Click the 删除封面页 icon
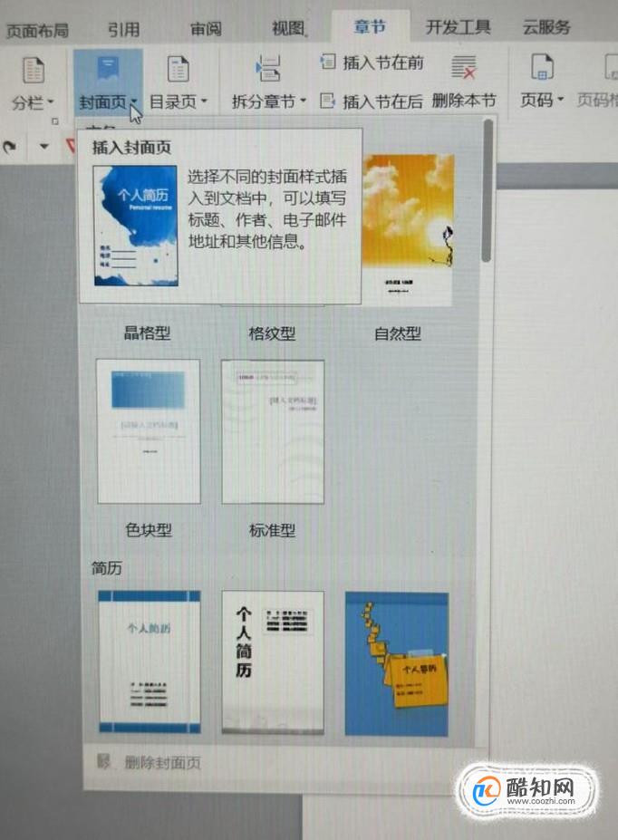Viewport: 618px width, 840px height. [x=104, y=761]
